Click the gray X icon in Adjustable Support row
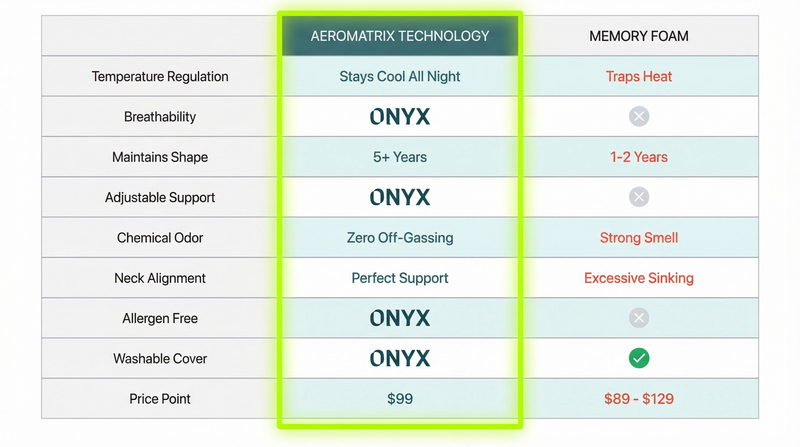Screen dimensions: 800x447 tap(639, 197)
